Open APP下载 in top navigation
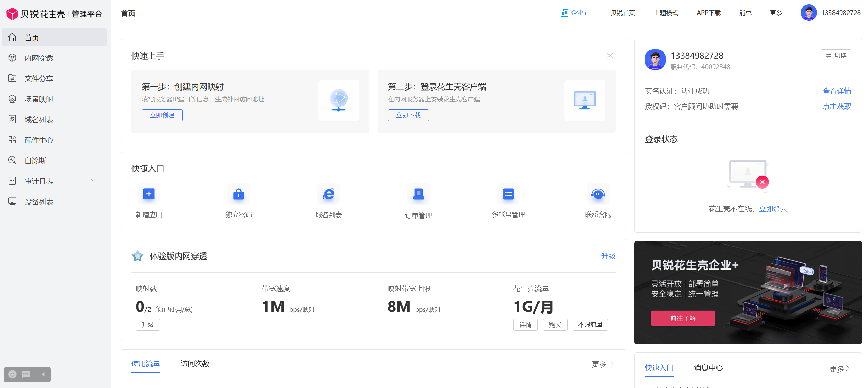 [709, 13]
